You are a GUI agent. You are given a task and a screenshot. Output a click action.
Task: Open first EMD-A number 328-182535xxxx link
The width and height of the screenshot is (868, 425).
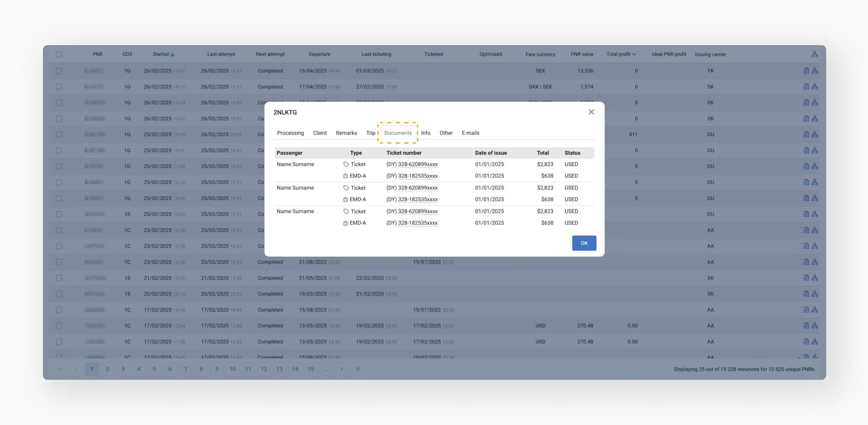(x=417, y=176)
